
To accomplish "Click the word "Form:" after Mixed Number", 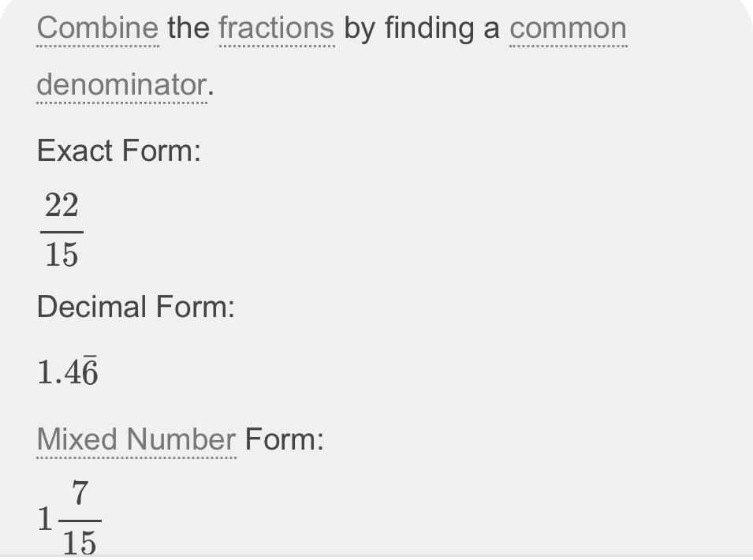I will 285,439.
